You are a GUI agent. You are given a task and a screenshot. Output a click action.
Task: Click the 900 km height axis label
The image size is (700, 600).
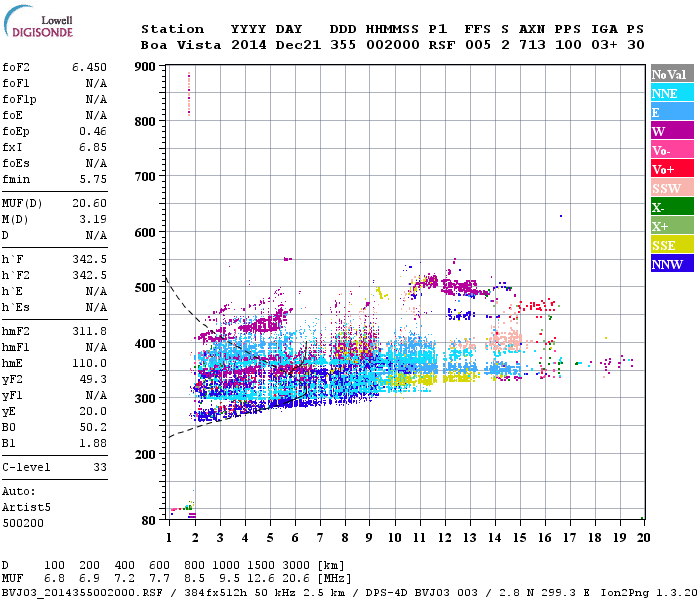(145, 67)
